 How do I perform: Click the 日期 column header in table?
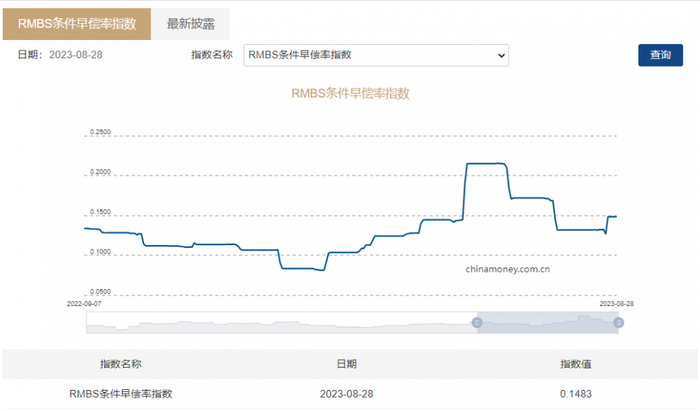[346, 364]
